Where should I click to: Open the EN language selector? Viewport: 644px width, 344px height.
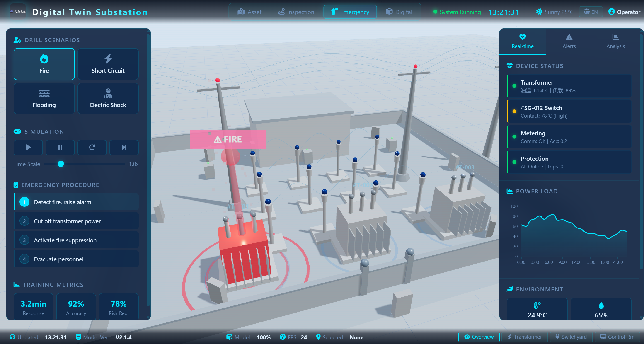coord(591,12)
